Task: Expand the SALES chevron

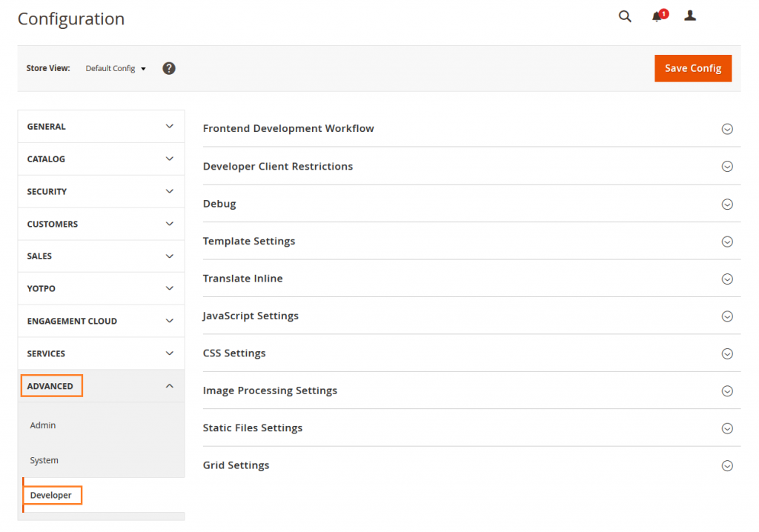Action: coord(170,256)
